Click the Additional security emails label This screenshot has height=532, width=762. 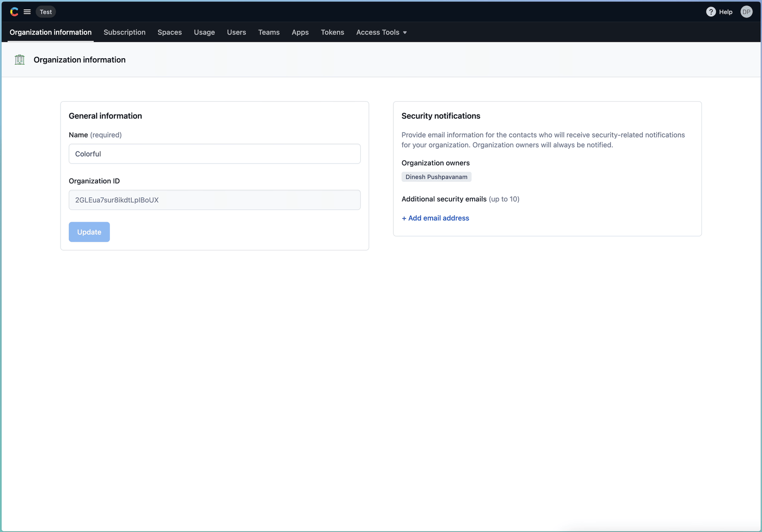pyautogui.click(x=460, y=199)
